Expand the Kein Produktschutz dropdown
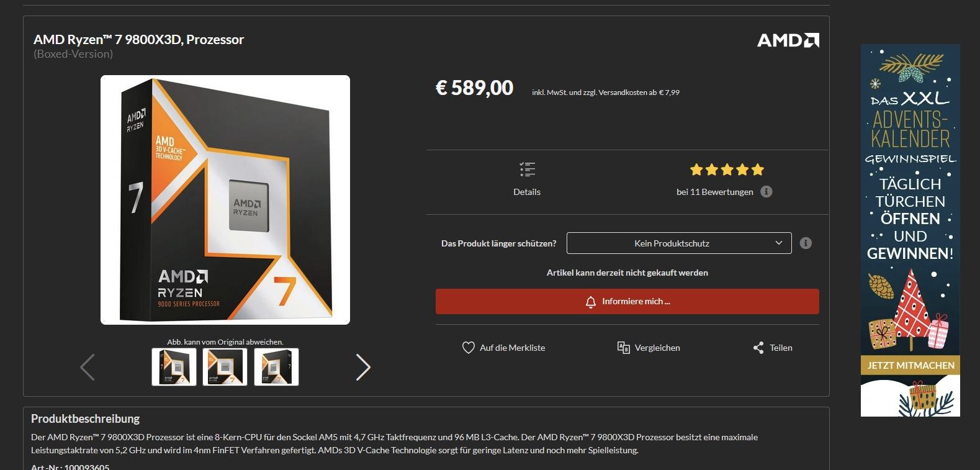Viewport: 980px width, 470px height. pos(679,243)
